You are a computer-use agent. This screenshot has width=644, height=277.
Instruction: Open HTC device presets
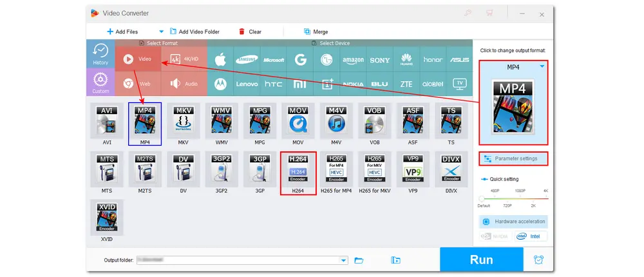coord(274,84)
